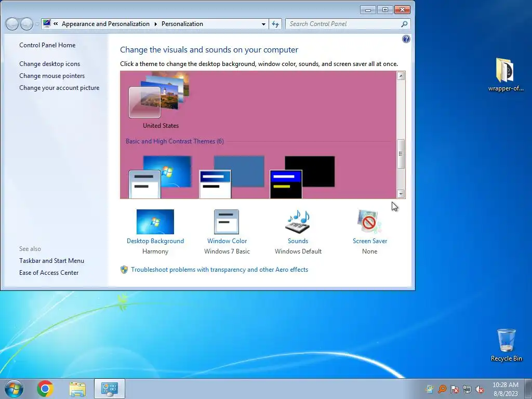The width and height of the screenshot is (532, 399).
Task: Open Windows Explorer from taskbar
Action: 77,389
